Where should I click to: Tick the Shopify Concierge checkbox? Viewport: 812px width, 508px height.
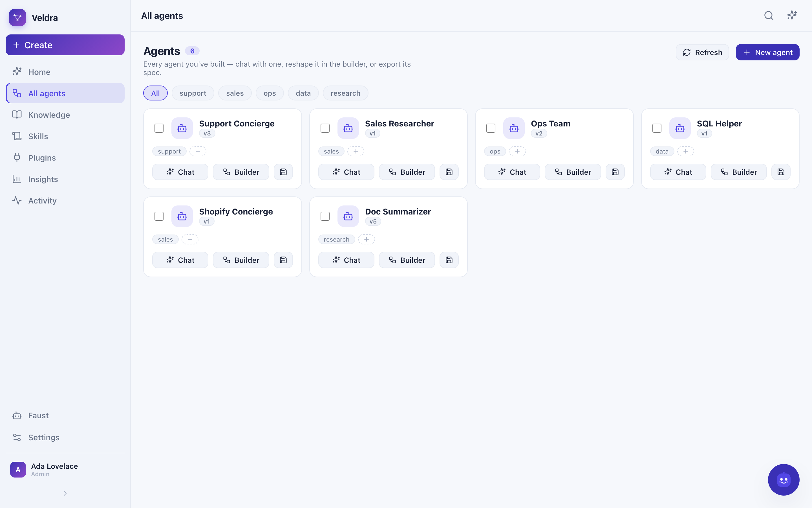coord(159,216)
